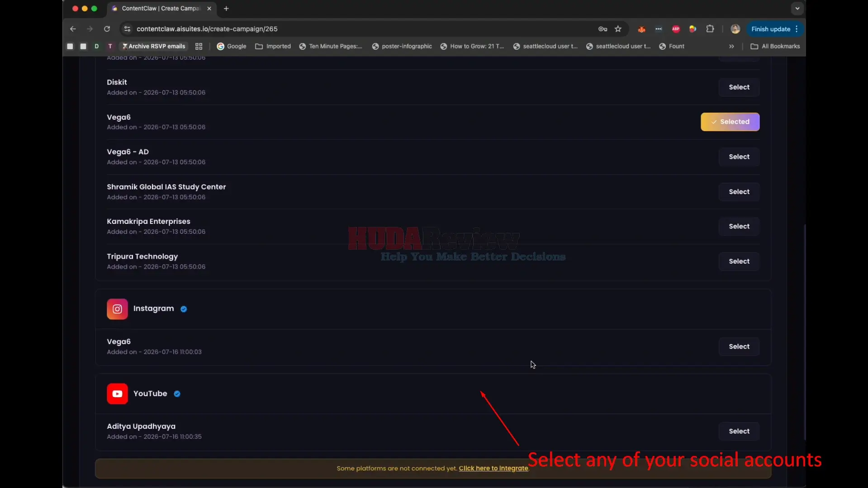Viewport: 868px width, 488px height.
Task: Open the T bookmark icon
Action: point(110,46)
